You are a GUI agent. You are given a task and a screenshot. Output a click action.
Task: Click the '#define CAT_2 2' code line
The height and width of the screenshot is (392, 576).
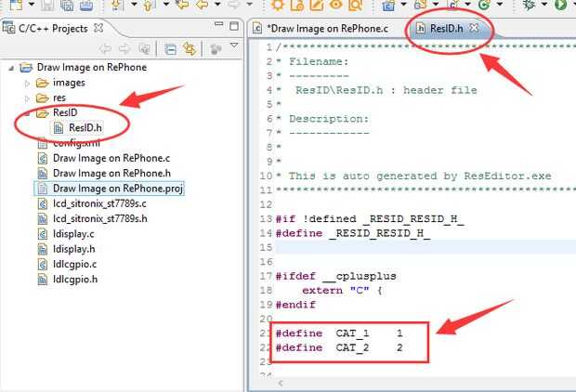pyautogui.click(x=339, y=347)
